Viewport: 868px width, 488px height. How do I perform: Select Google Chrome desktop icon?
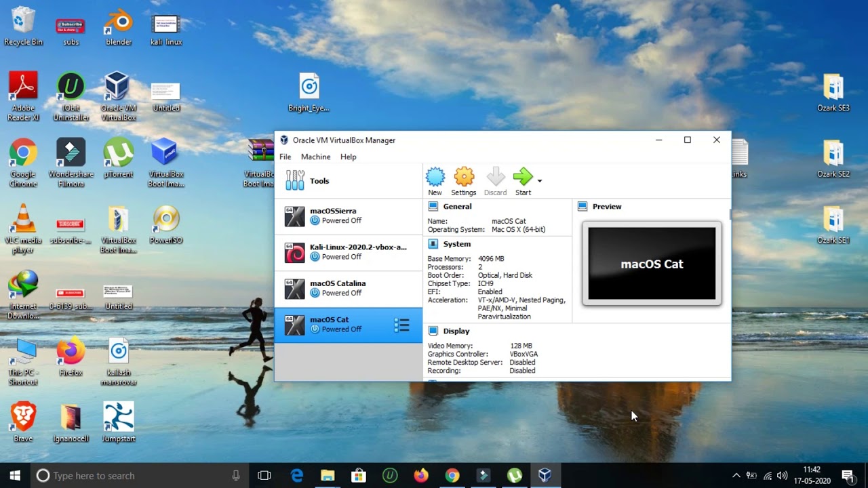tap(23, 163)
